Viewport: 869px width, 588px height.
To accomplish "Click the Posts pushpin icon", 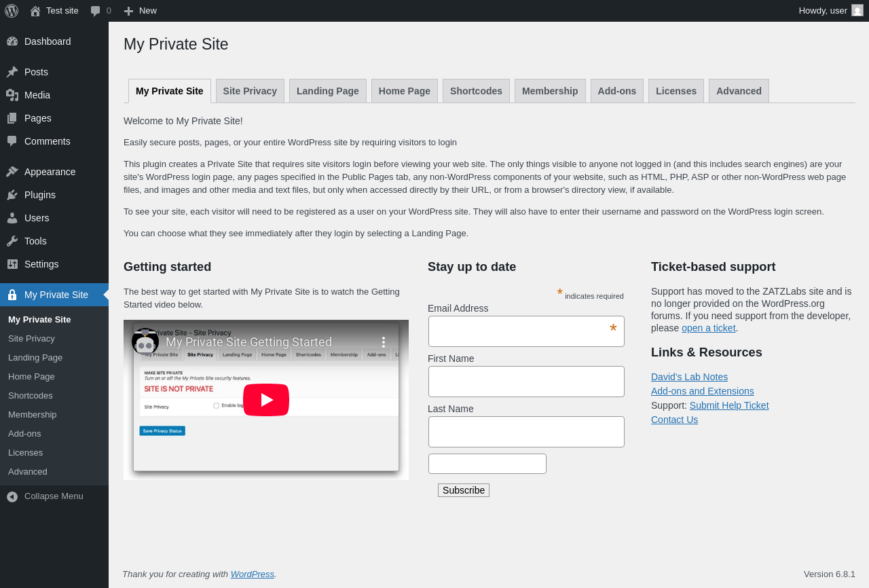I will pyautogui.click(x=12, y=72).
